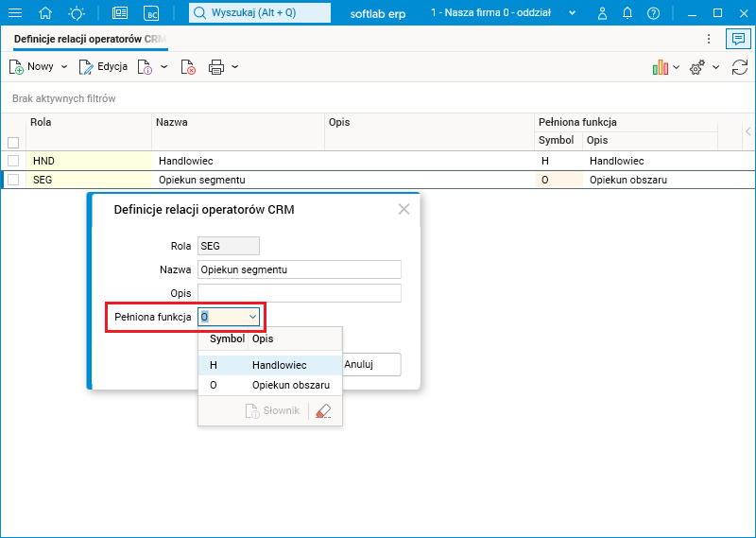Choose Opiekun obszaru from the dropdown list
Image resolution: width=756 pixels, height=538 pixels.
pos(270,385)
